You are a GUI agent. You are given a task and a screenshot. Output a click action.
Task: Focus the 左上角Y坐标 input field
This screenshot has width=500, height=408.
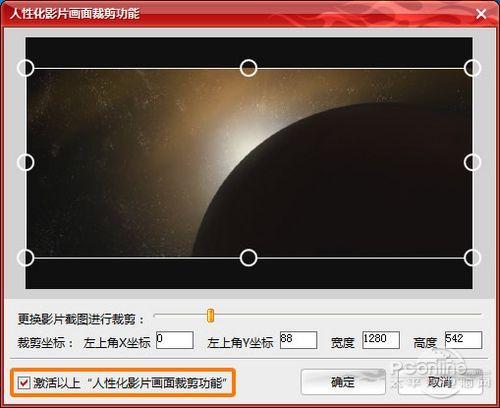(x=298, y=340)
